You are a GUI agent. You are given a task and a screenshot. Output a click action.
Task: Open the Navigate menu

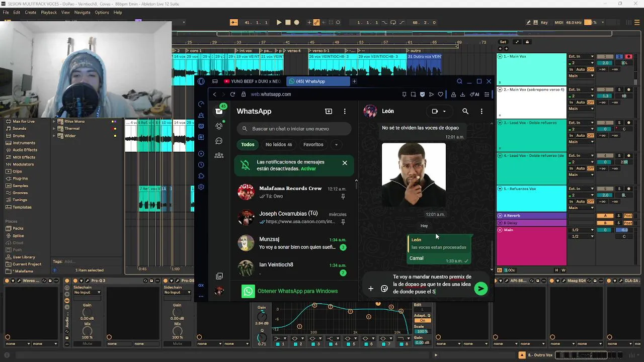(83, 13)
